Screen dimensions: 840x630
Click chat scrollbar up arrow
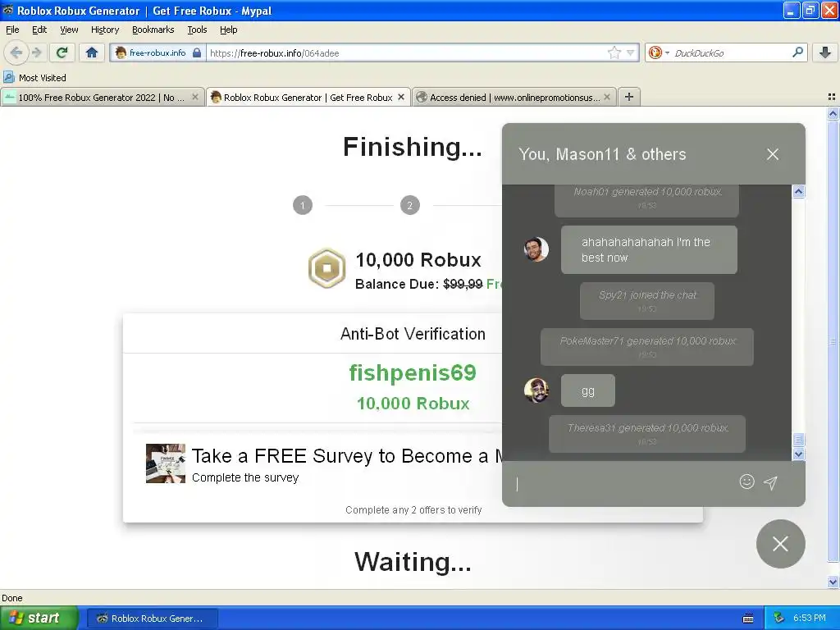coord(798,191)
